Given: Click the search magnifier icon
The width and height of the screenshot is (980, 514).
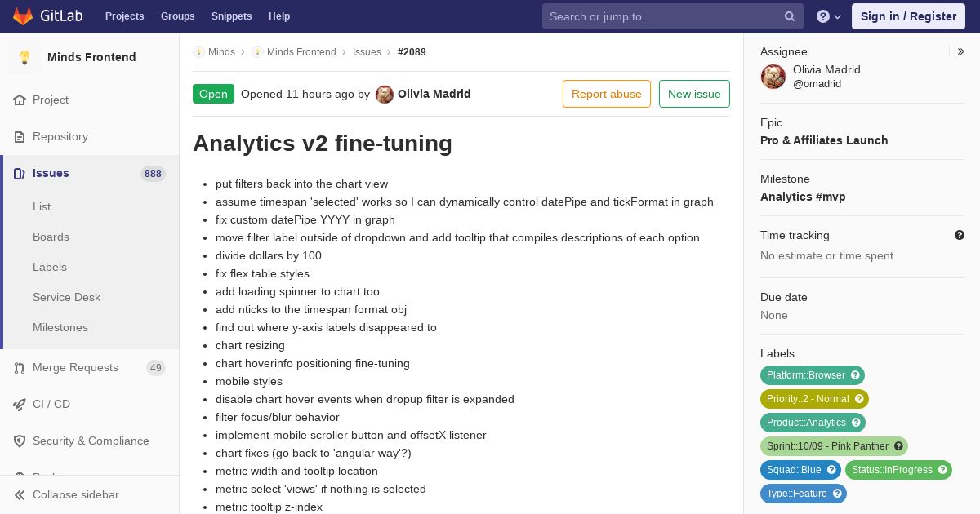Looking at the screenshot, I should [790, 16].
